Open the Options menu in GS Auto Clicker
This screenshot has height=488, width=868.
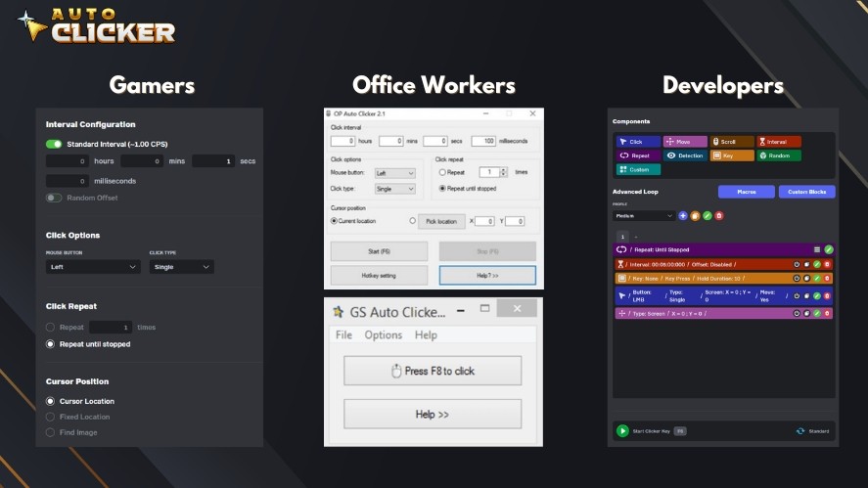(383, 334)
